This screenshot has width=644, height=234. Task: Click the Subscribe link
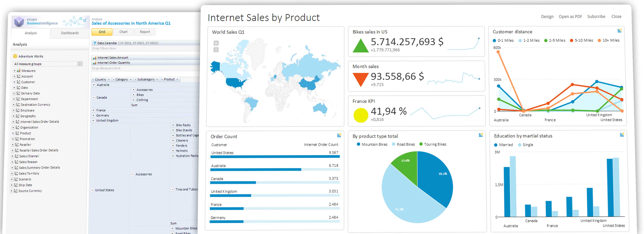click(x=596, y=16)
